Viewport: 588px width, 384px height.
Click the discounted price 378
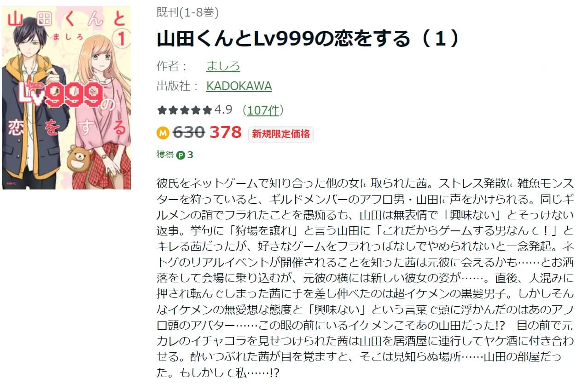tap(226, 133)
